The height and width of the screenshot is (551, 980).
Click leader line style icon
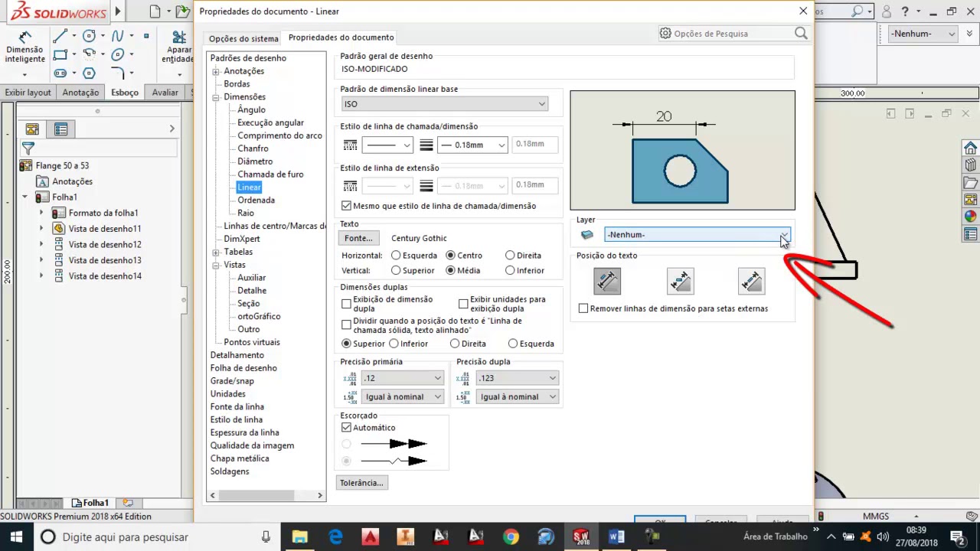tap(350, 145)
